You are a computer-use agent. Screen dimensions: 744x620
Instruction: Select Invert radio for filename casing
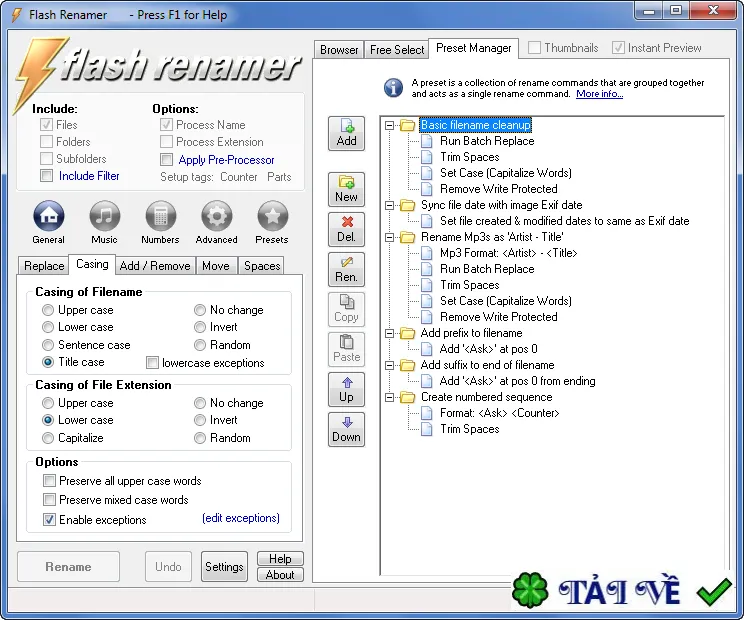[x=200, y=327]
